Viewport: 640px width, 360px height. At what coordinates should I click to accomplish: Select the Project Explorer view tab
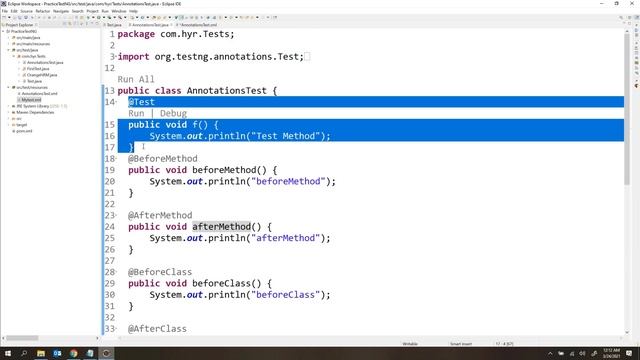(19, 25)
